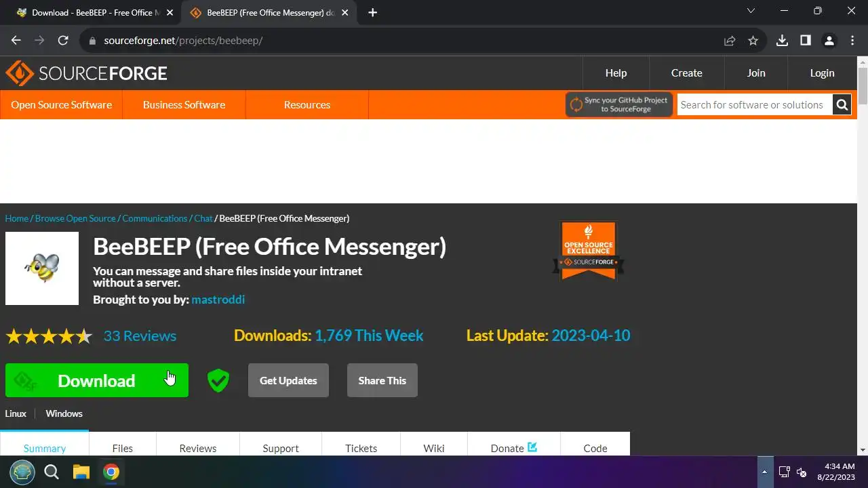Screen dimensions: 868x488
Task: Click the page vertical scrollbar thumb
Action: click(x=863, y=86)
